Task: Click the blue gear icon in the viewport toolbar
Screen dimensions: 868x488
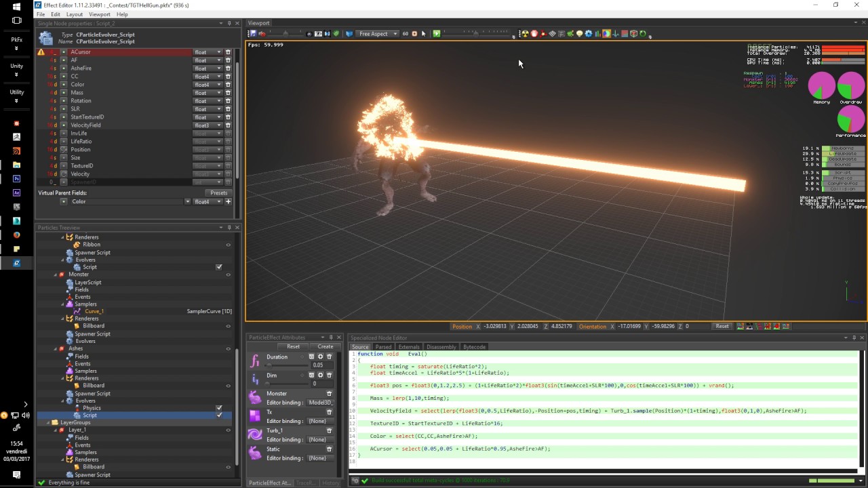Action: click(x=588, y=34)
